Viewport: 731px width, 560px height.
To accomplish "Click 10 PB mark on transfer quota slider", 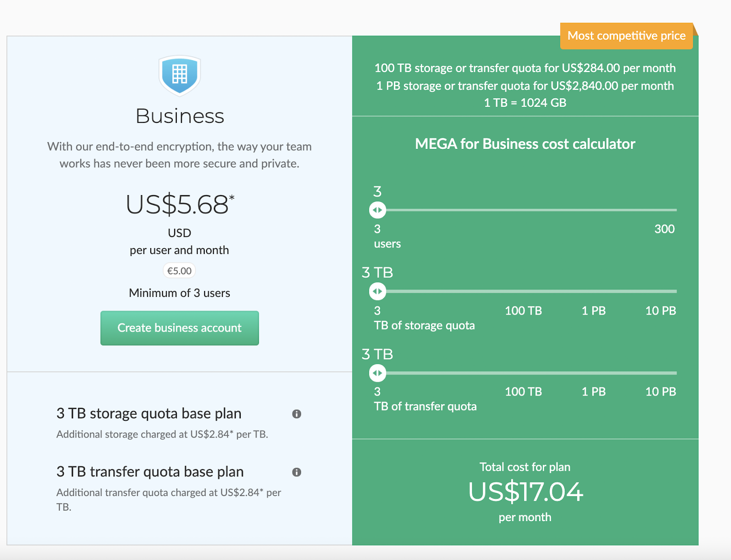I will 661,391.
